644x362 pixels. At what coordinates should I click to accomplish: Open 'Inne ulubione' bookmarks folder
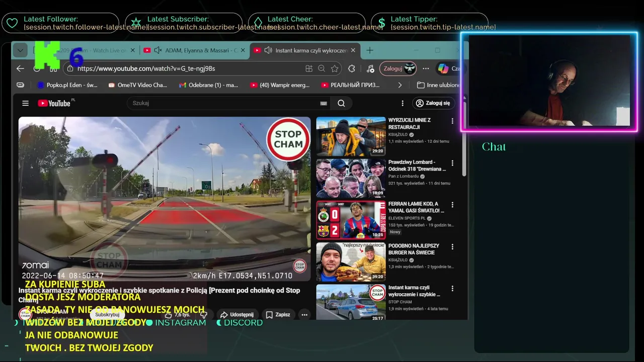(x=439, y=85)
